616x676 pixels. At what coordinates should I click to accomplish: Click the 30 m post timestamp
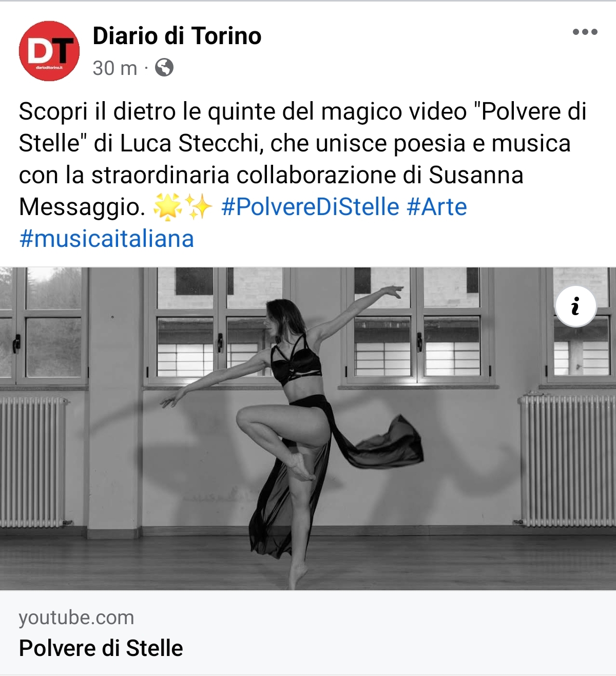[115, 68]
